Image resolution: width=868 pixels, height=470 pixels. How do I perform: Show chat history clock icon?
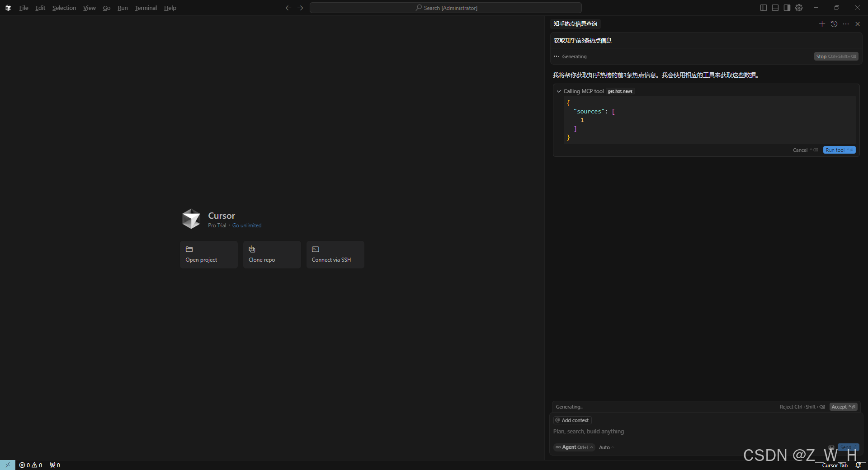coord(834,24)
